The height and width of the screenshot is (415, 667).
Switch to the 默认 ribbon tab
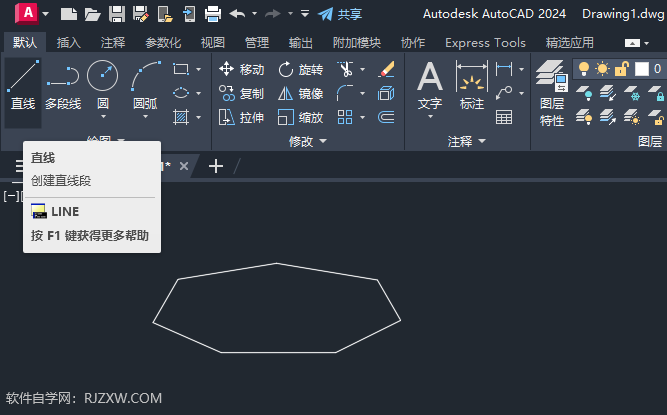[25, 43]
